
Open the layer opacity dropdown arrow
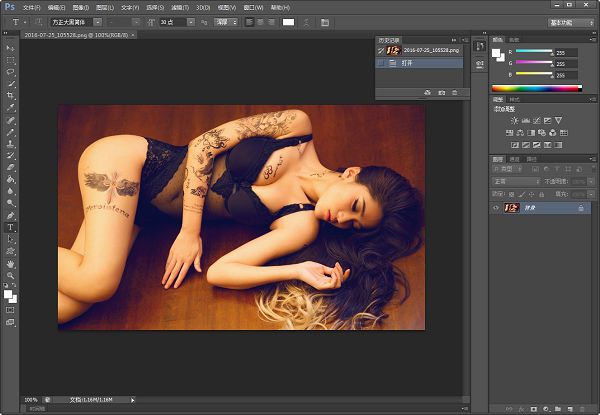pos(592,181)
